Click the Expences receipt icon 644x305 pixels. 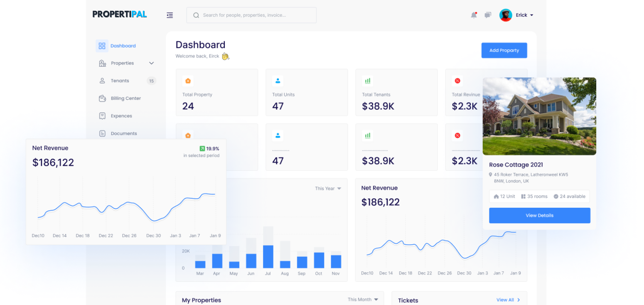(x=102, y=116)
